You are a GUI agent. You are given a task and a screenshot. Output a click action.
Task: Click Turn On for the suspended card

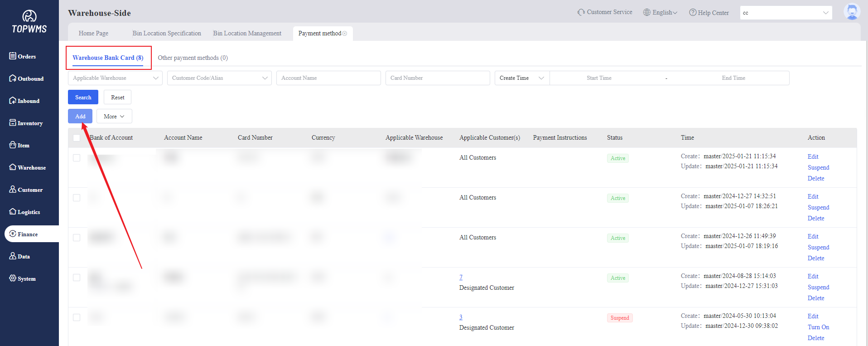click(x=818, y=327)
